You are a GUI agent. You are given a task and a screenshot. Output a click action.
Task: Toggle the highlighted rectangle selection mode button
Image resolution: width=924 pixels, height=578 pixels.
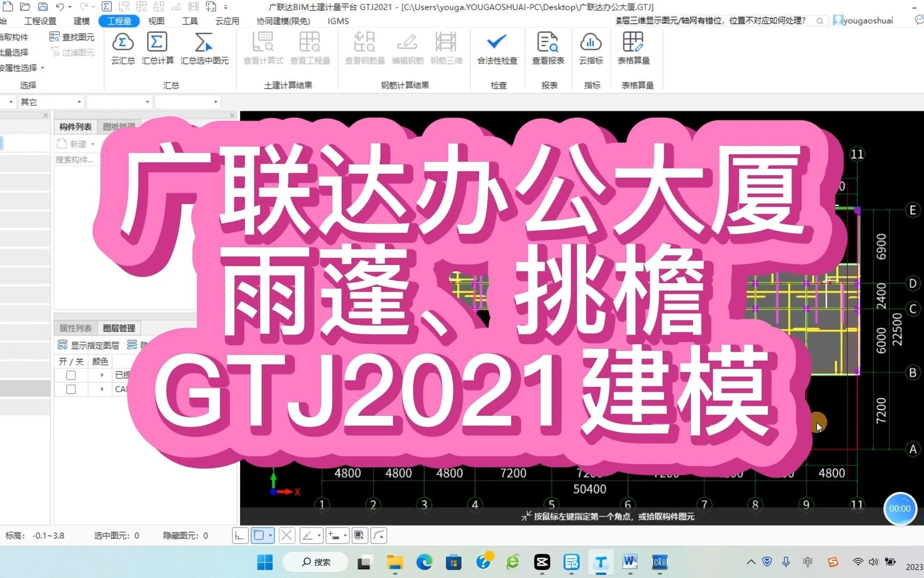coord(260,535)
